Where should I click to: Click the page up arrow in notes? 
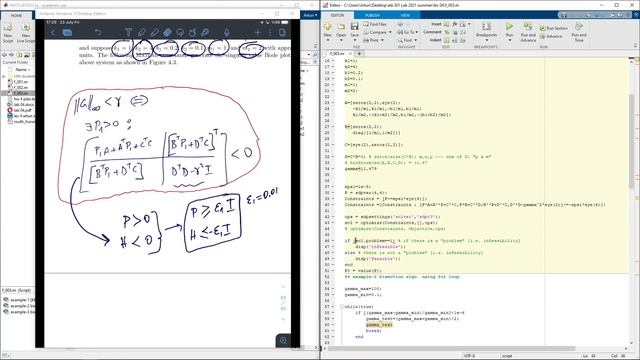pos(283,287)
